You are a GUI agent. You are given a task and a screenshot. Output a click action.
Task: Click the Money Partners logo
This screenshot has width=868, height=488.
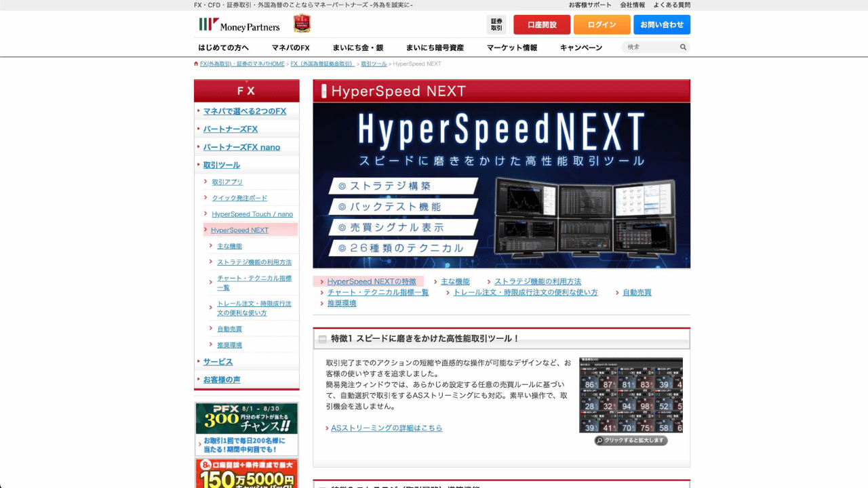(x=239, y=25)
